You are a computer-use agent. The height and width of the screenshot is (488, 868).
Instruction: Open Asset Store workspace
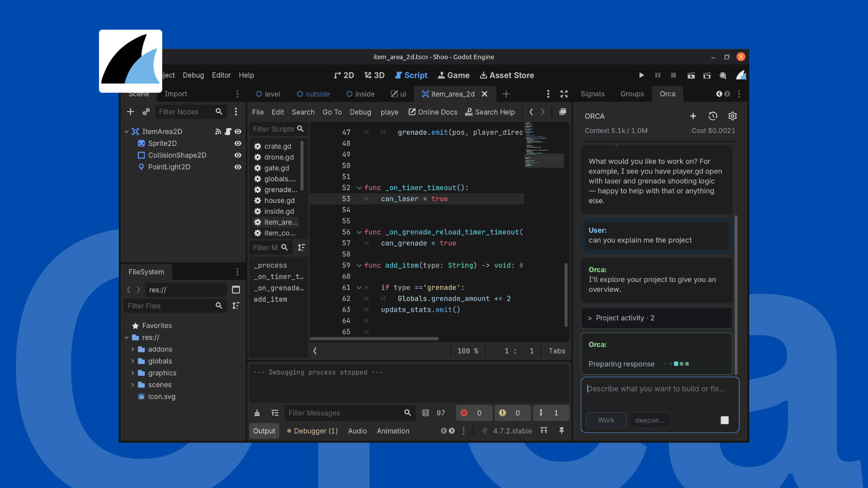(x=507, y=75)
